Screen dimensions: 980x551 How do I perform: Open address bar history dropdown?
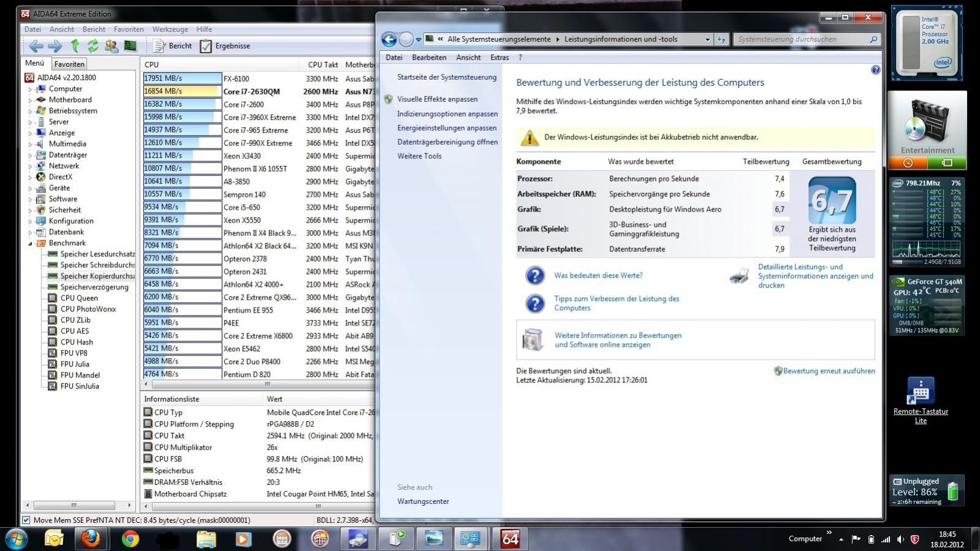pos(707,39)
